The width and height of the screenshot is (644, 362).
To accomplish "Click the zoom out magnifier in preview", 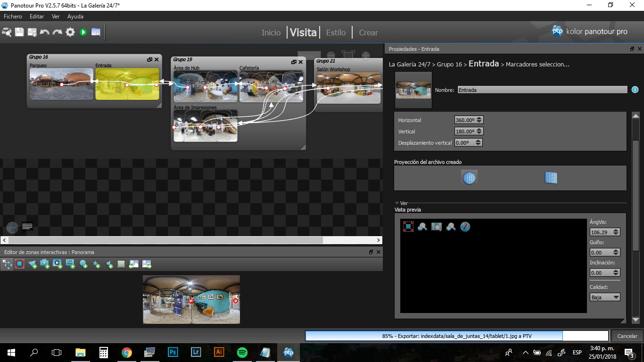I will coord(422,227).
